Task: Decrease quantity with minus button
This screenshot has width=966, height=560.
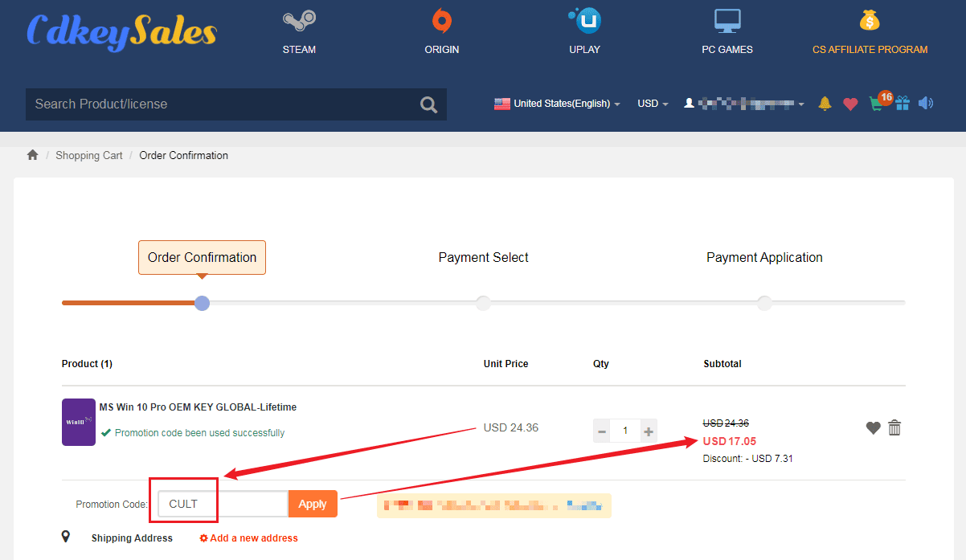Action: pos(602,431)
